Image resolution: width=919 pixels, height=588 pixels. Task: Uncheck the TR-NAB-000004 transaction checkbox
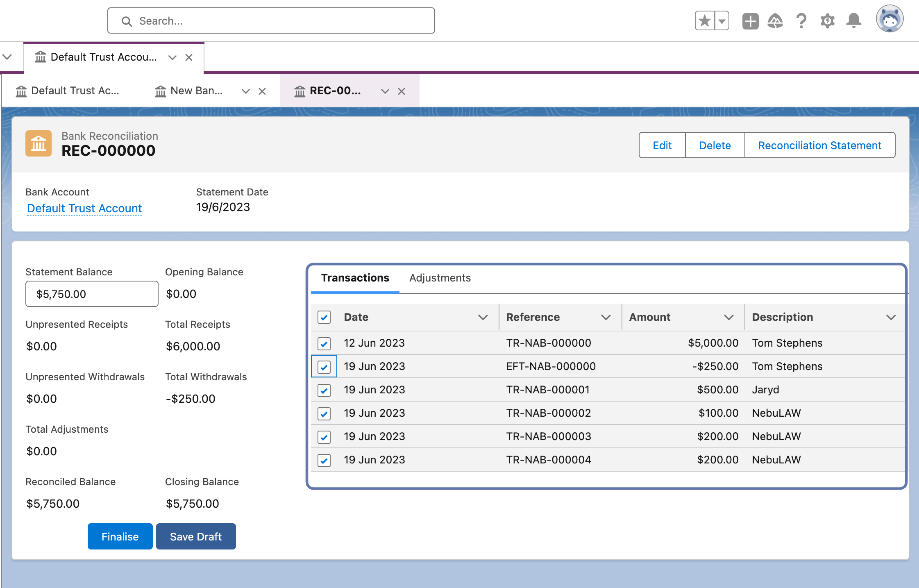pos(324,460)
